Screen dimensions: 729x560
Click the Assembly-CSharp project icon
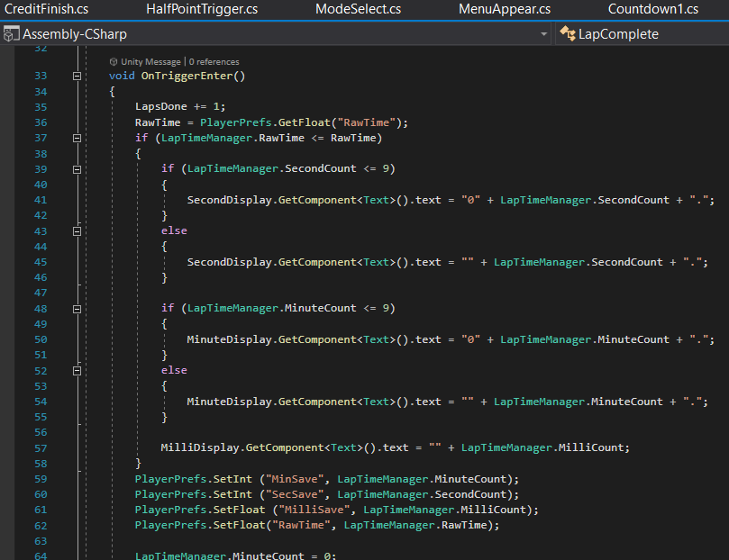[x=11, y=34]
